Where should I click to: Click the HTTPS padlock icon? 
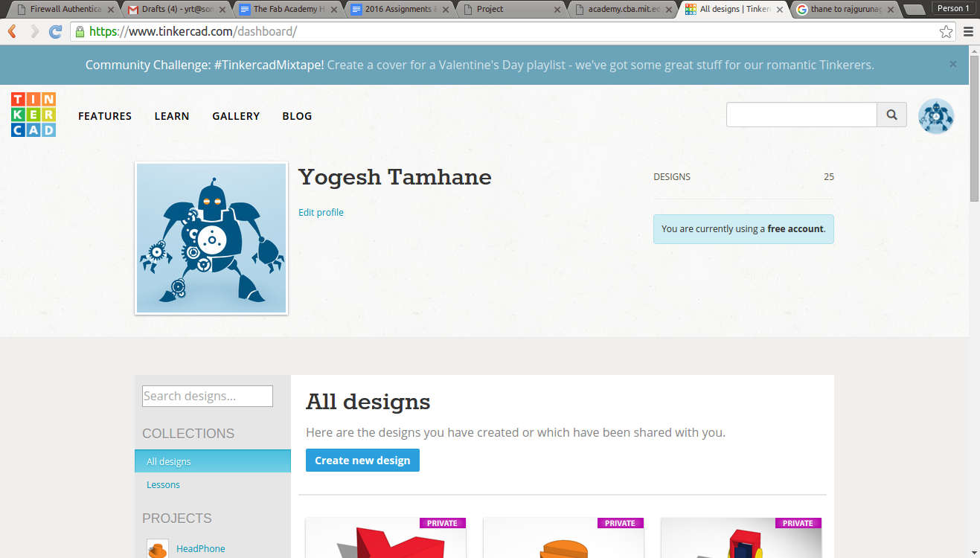79,32
